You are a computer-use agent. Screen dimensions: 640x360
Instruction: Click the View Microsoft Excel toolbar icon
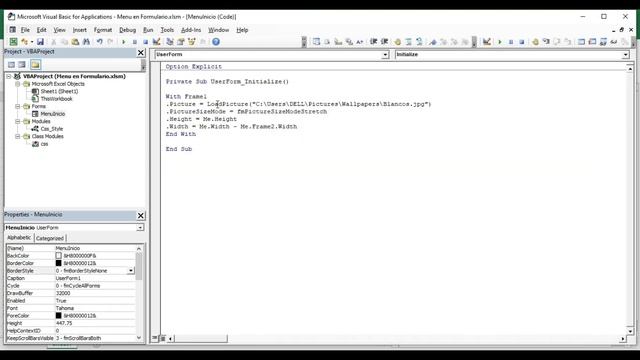[x=13, y=42]
